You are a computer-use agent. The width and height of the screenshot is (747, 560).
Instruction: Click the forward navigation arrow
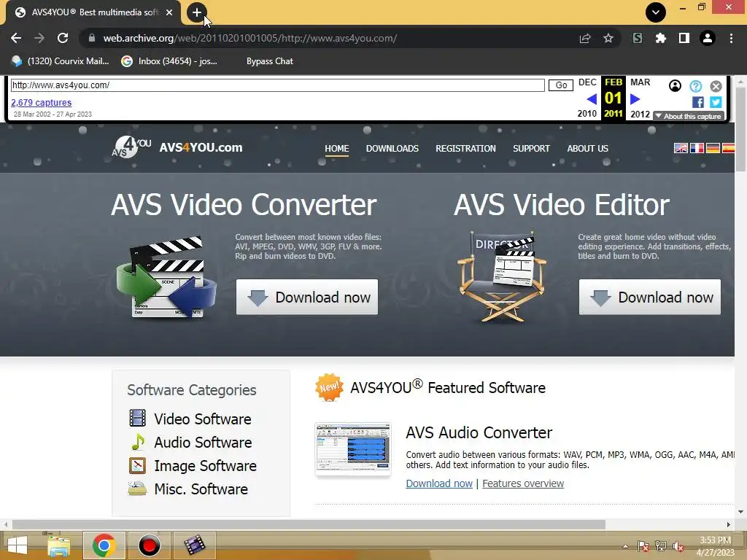pos(39,38)
